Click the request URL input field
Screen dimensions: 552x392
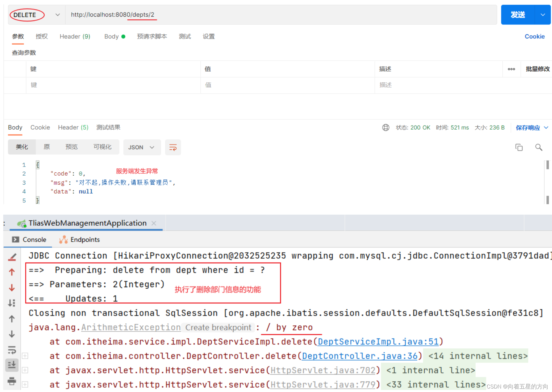[x=175, y=15]
